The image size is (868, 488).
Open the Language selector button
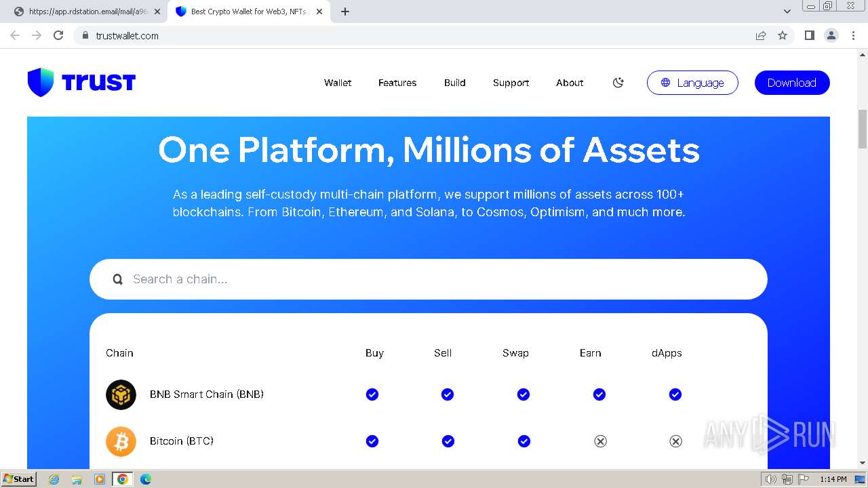692,83
